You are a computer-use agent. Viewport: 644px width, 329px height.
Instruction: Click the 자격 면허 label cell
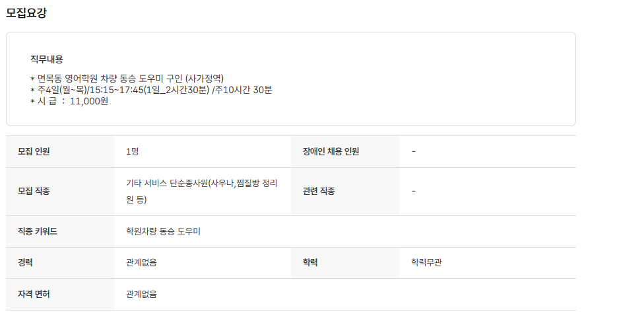[34, 294]
